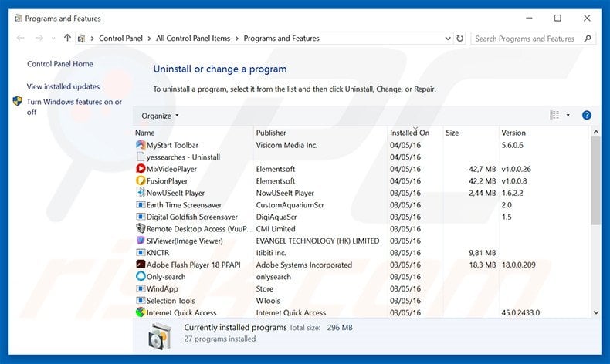
Task: Click the Internet Quick Access icon
Action: pos(141,312)
